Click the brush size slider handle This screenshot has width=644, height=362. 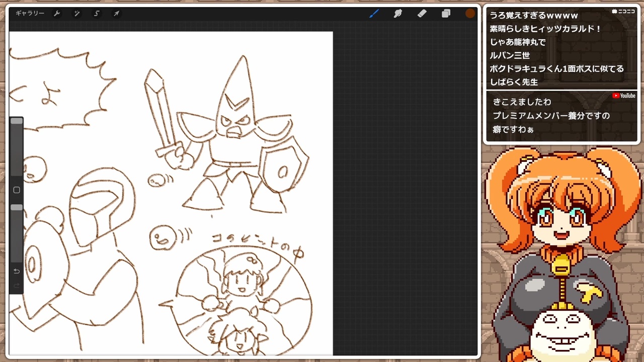point(17,121)
